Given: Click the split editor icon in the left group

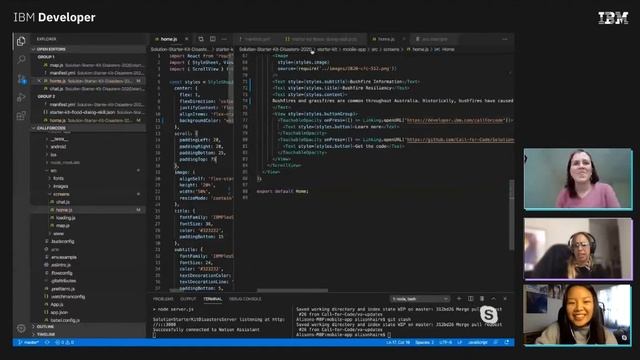Looking at the screenshot, I should point(213,39).
